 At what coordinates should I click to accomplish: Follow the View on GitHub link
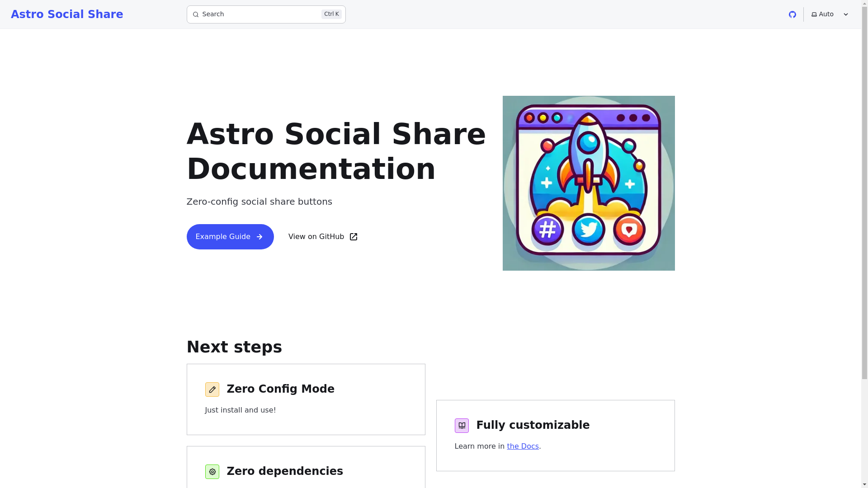point(323,237)
